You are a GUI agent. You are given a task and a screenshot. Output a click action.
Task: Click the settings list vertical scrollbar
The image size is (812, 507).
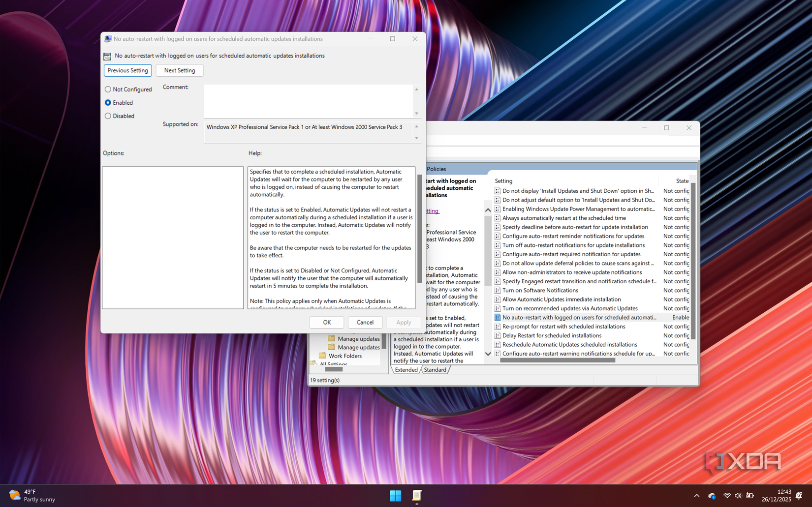[693, 261]
